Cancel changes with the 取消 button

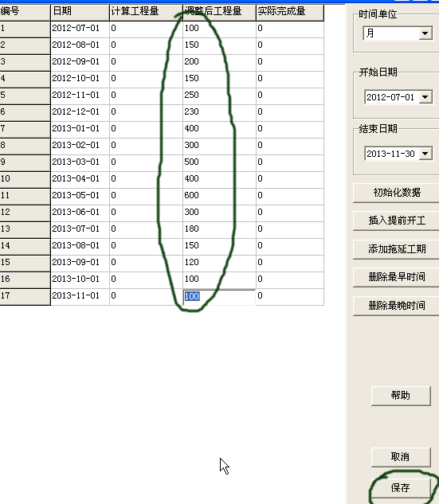point(401,457)
